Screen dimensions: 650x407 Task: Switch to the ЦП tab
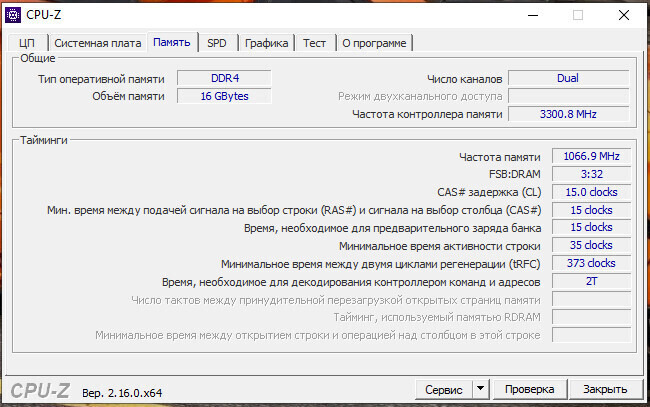[x=27, y=43]
